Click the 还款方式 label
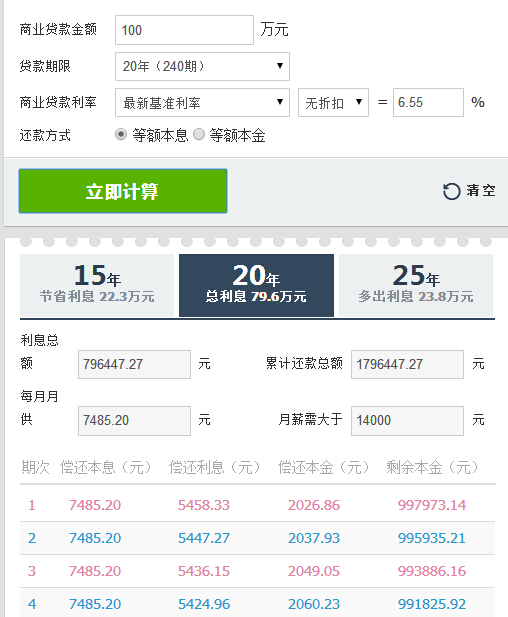Viewport: 508px width, 617px height. click(x=45, y=135)
